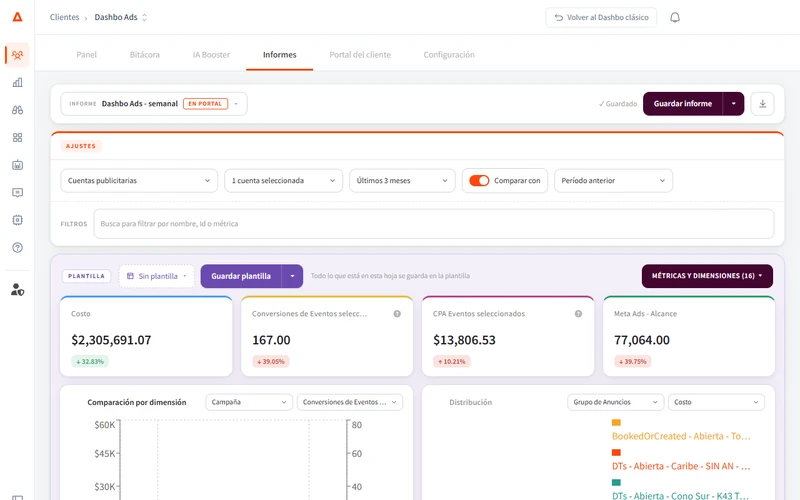Click the orange BookedOrCreated legend swatch
The height and width of the screenshot is (500, 800).
coord(616,422)
